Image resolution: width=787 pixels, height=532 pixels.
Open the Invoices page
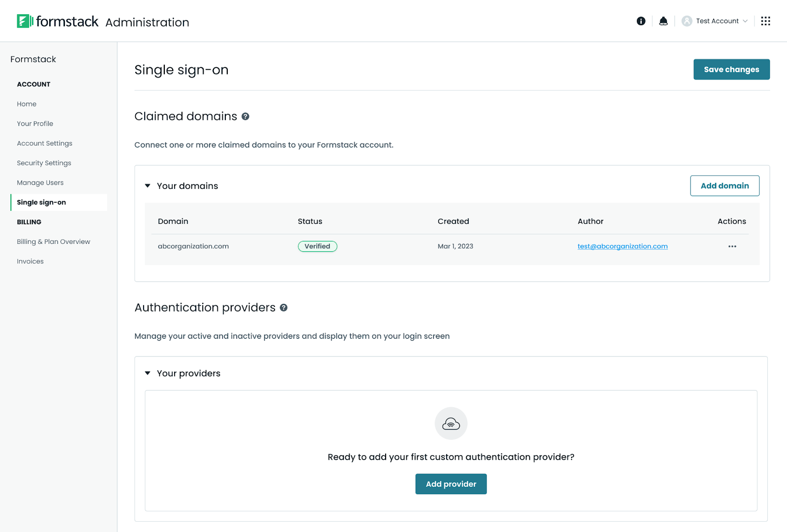[x=30, y=262]
